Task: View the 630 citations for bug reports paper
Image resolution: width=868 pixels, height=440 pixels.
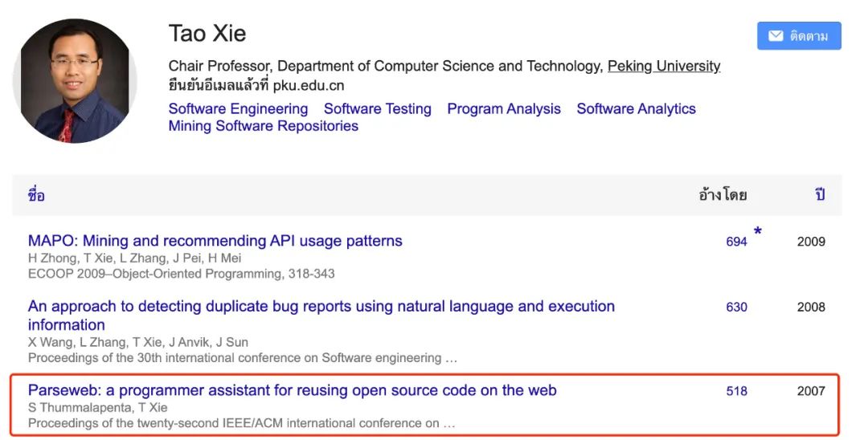Action: pyautogui.click(x=736, y=307)
